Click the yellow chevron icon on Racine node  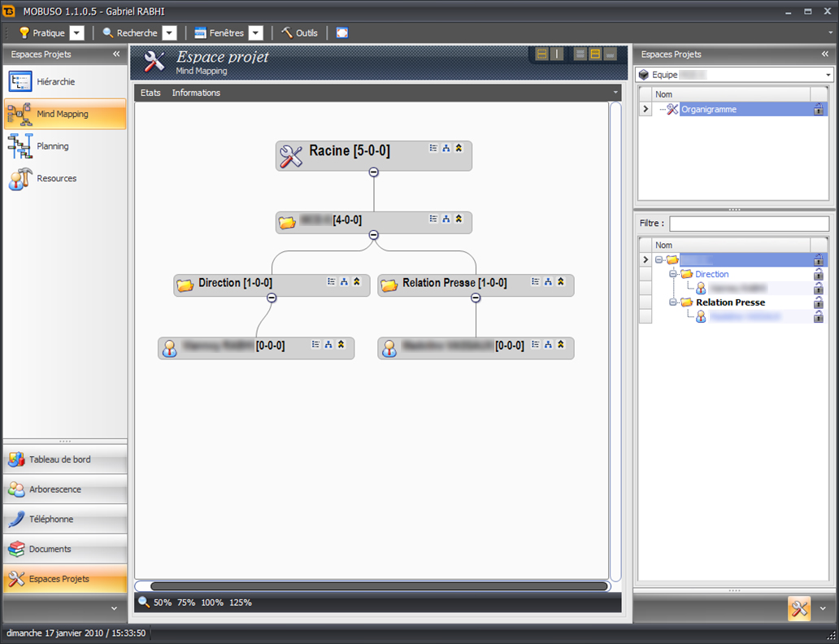click(x=459, y=149)
